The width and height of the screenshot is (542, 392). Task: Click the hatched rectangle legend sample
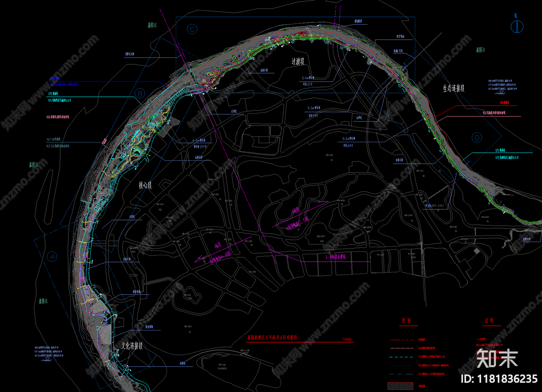tap(400, 386)
